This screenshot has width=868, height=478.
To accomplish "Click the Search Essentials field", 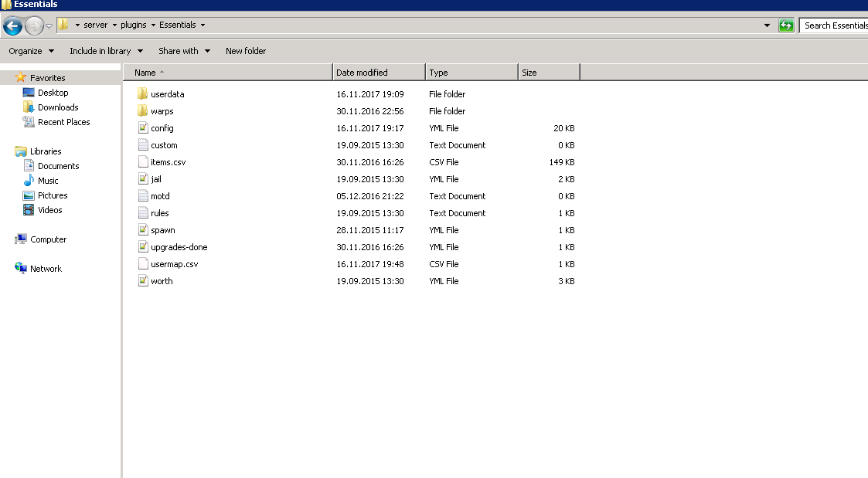I will [x=834, y=25].
